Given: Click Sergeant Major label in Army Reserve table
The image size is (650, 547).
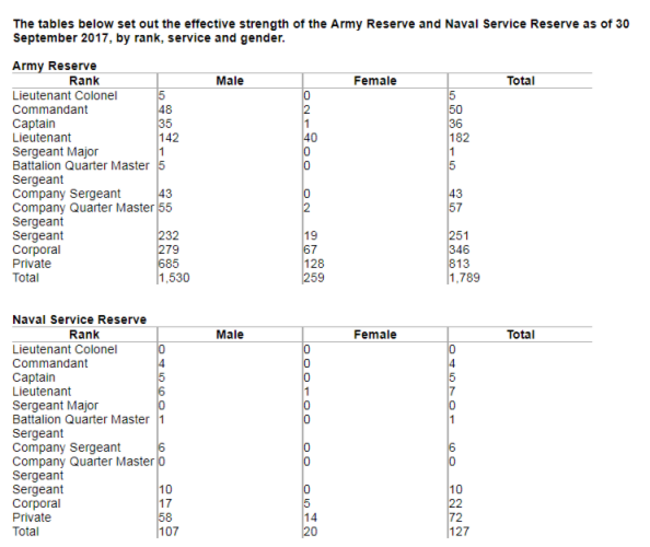Looking at the screenshot, I should point(55,152).
